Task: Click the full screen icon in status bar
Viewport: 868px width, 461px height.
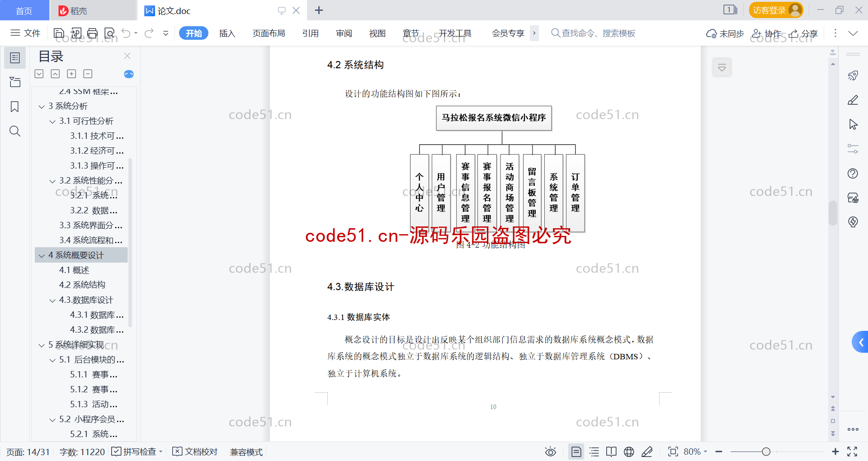Action: click(x=852, y=452)
